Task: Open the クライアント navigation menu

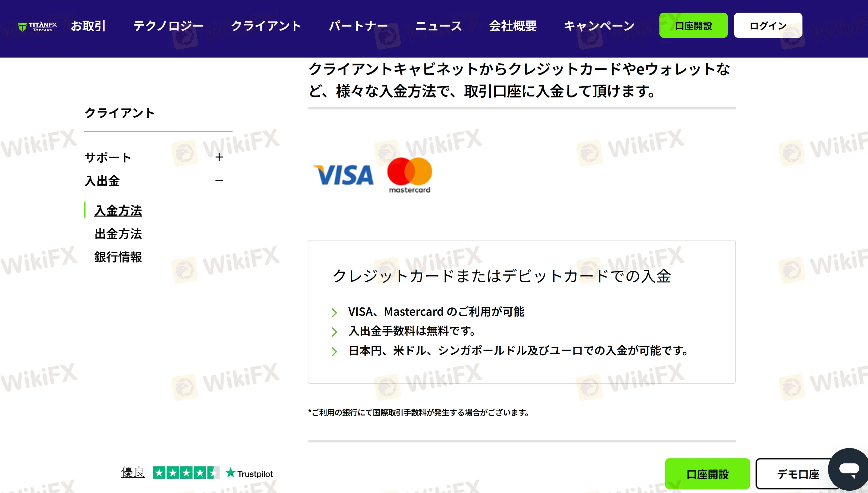Action: [x=266, y=26]
